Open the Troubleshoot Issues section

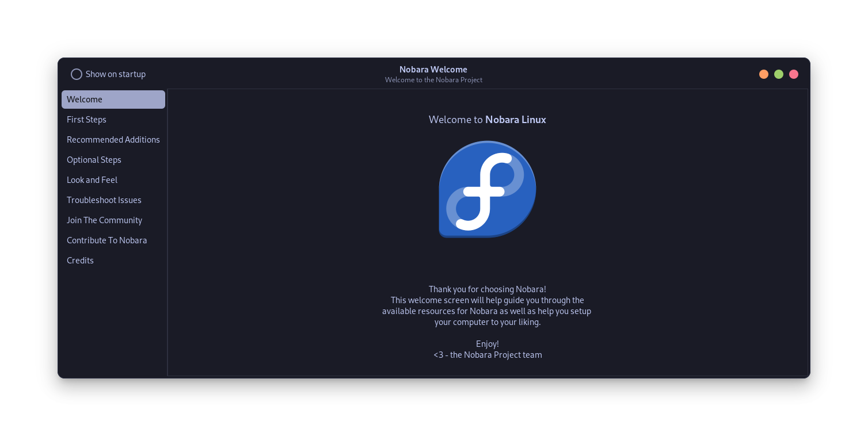click(104, 200)
